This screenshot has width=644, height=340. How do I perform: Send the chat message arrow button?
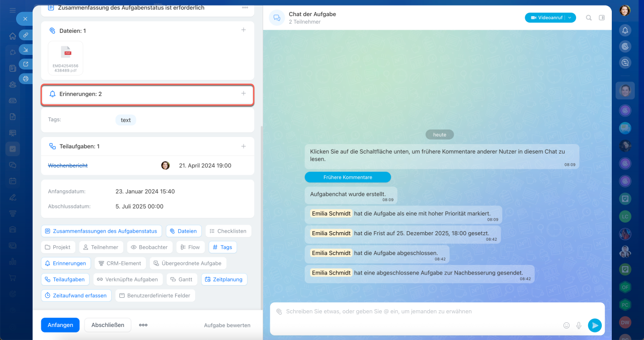(x=595, y=325)
